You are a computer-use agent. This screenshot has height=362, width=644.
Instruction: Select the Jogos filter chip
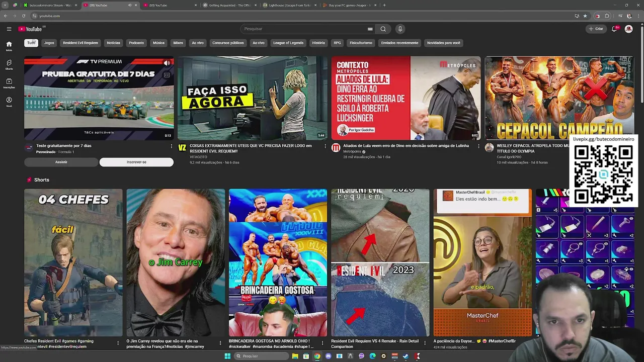(x=49, y=43)
